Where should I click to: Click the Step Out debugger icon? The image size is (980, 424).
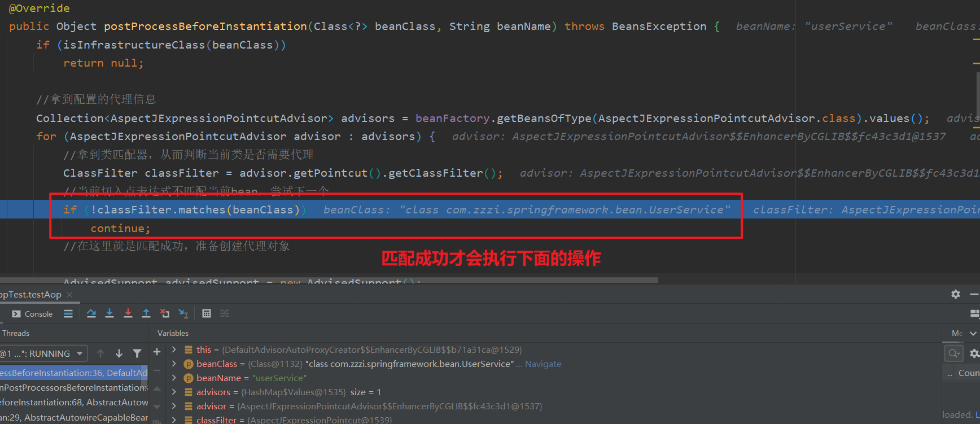[x=146, y=313]
